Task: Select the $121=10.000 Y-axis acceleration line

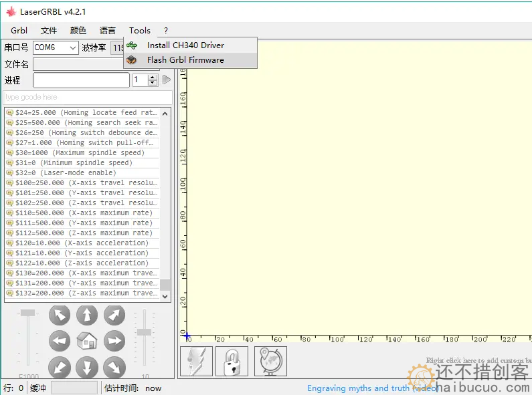Action: coord(82,253)
